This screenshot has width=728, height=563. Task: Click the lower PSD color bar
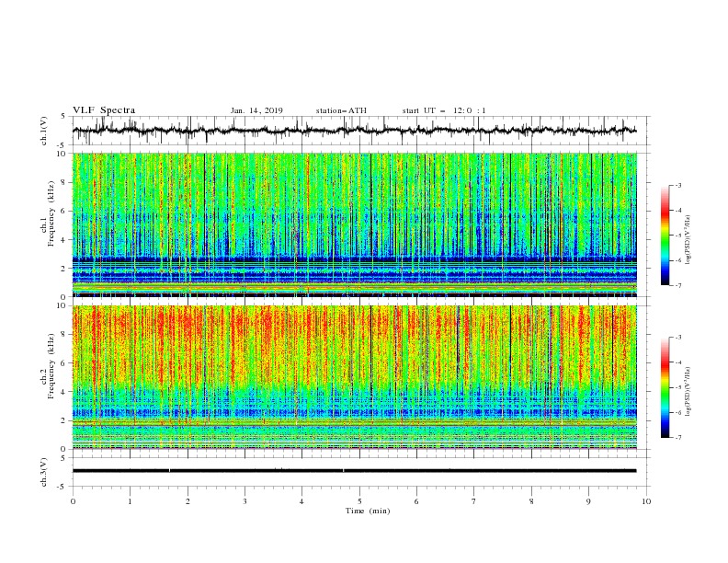point(665,387)
